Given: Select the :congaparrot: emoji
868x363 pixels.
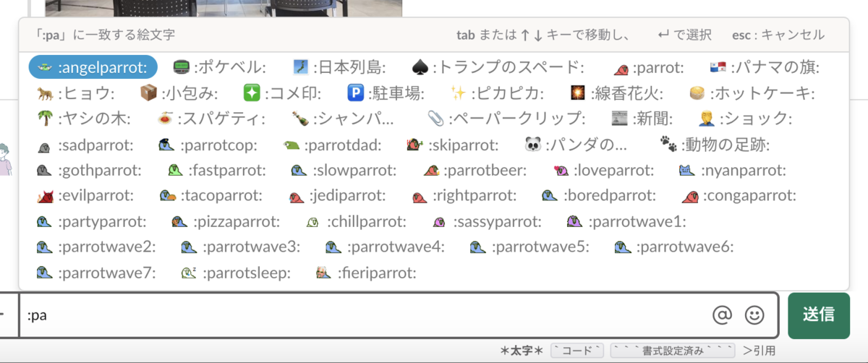Looking at the screenshot, I should coord(739,195).
